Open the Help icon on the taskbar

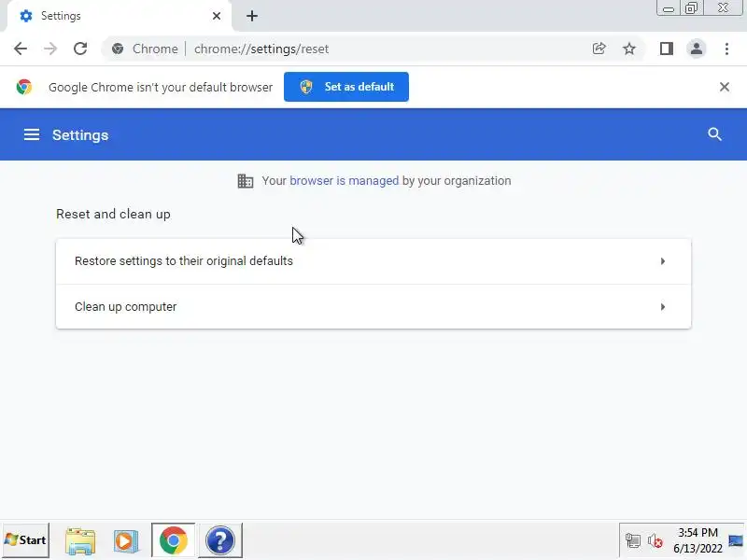coord(220,540)
